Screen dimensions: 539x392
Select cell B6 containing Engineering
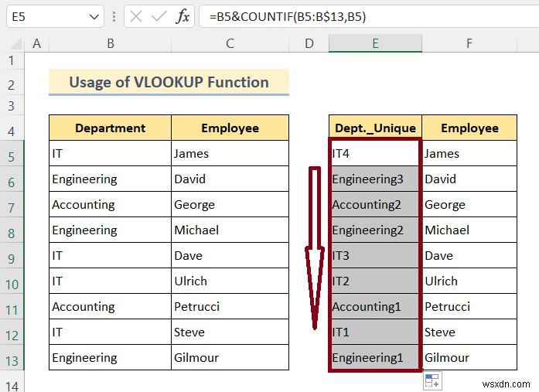(110, 179)
